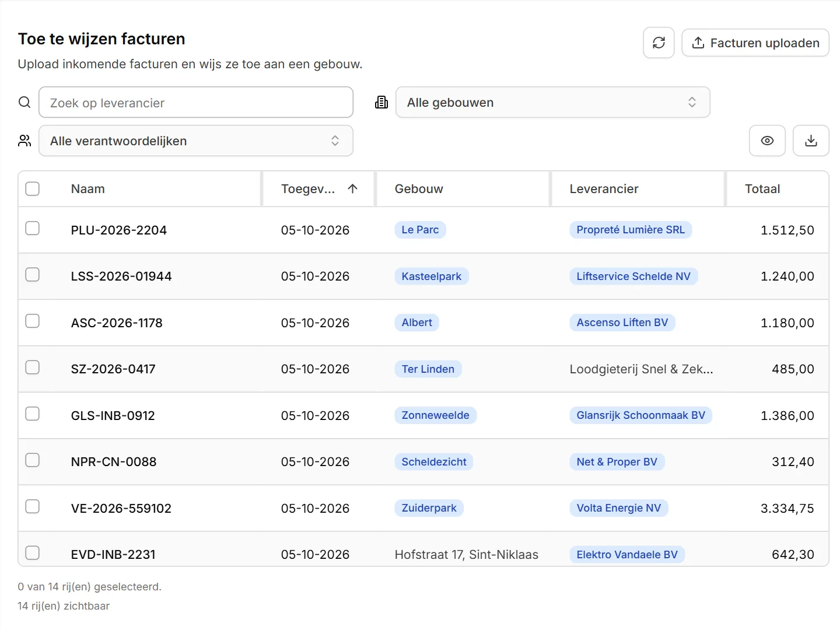Click the Le Parc building tag
Screen dimensions: 840x630
[420, 230]
